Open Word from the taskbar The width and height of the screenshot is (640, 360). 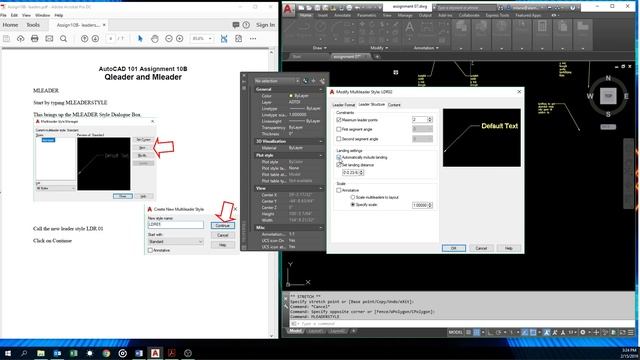tap(139, 353)
